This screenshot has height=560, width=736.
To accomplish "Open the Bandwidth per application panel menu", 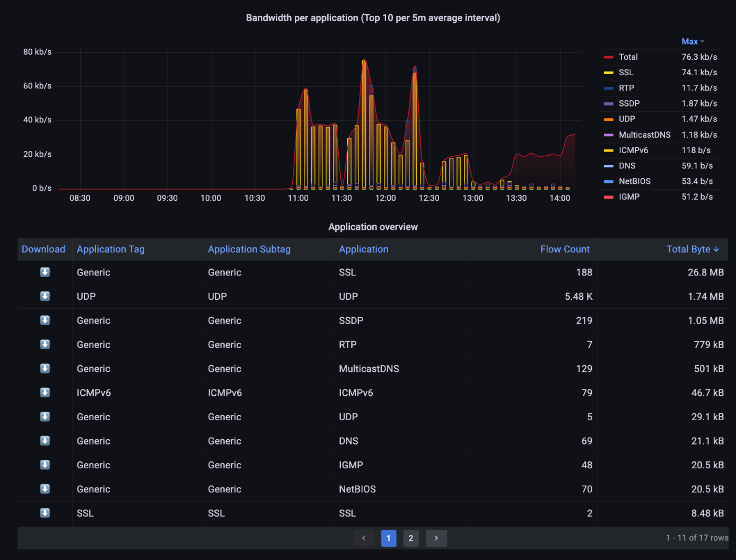I will click(x=373, y=17).
